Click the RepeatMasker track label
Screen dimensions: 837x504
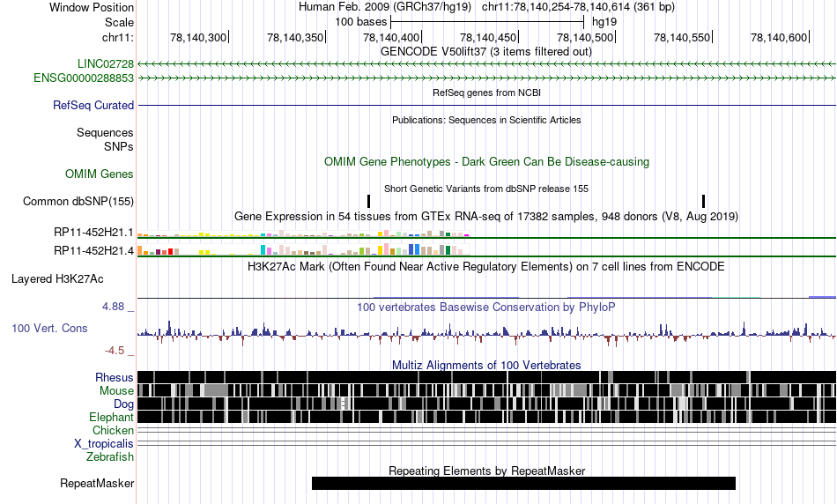coord(97,483)
